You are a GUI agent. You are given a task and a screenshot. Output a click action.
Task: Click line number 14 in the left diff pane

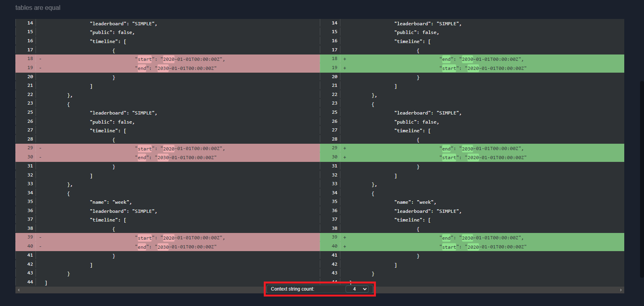click(x=30, y=23)
